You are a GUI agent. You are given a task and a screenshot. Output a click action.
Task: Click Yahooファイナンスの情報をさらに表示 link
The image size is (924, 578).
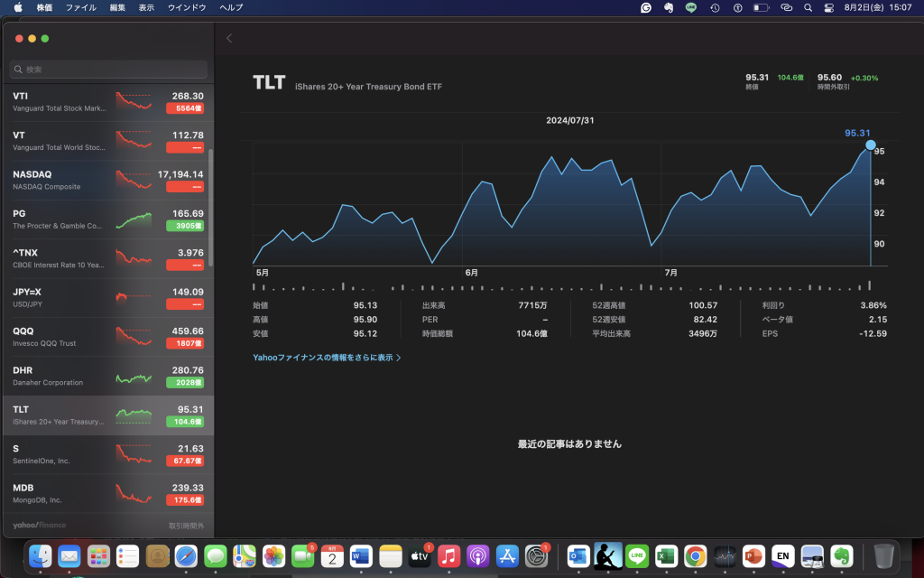pos(327,358)
